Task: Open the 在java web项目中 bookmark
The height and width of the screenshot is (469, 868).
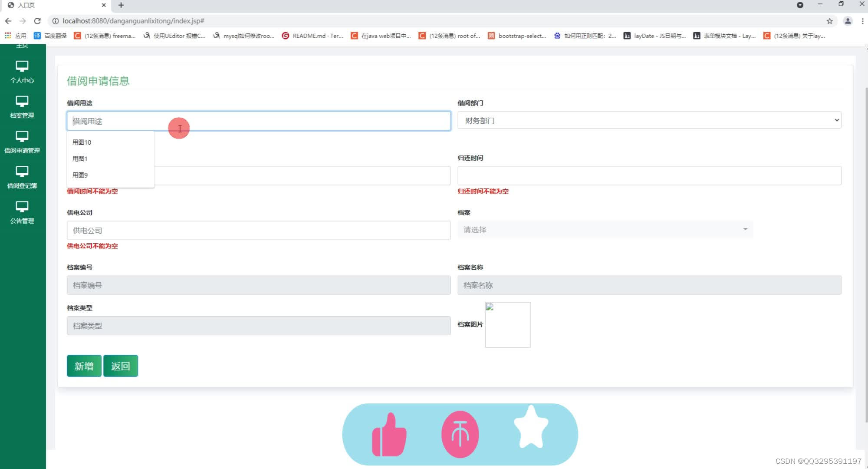Action: coord(381,36)
